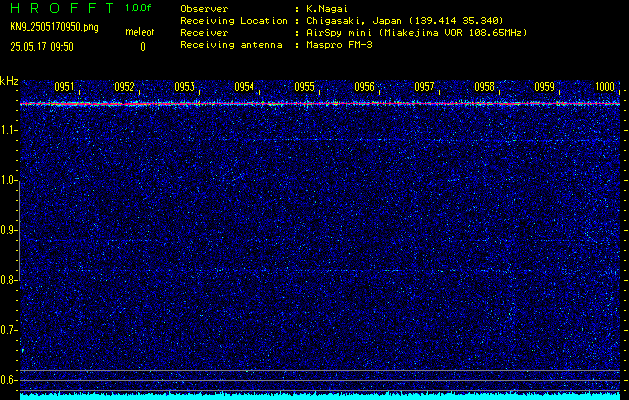Click the 0955 time marker
The image size is (629, 400).
(x=304, y=87)
